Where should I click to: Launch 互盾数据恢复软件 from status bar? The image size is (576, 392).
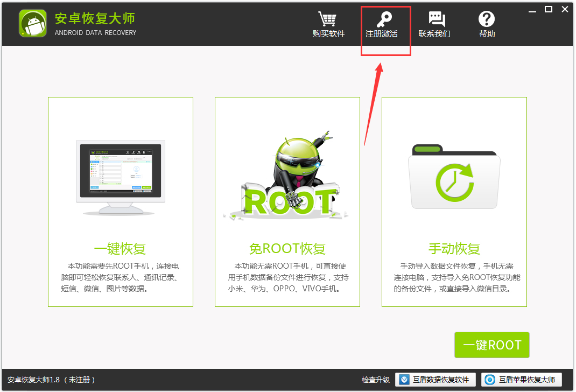(437, 380)
